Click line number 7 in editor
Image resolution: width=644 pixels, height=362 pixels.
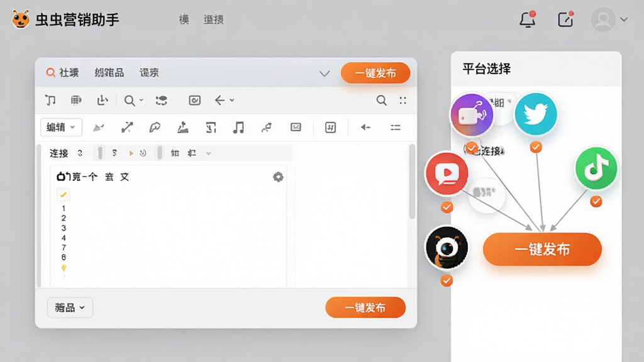pyautogui.click(x=64, y=248)
